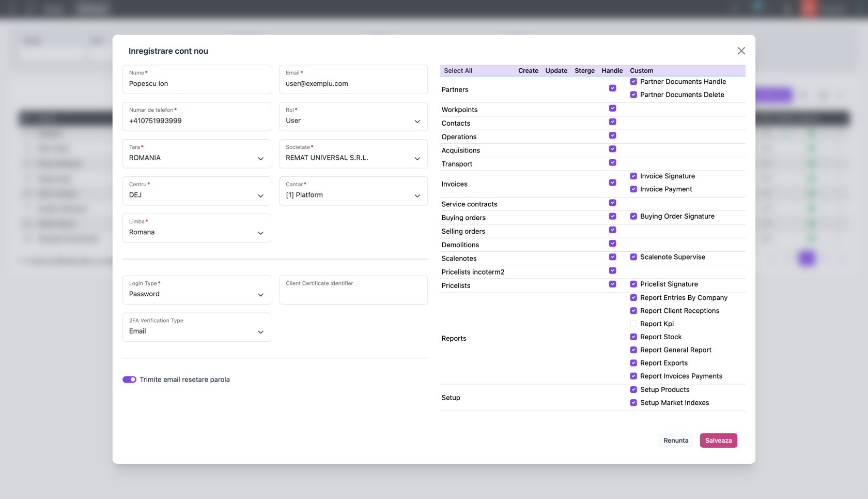Image resolution: width=868 pixels, height=499 pixels.
Task: Toggle Workpoints Handle checkbox
Action: click(612, 109)
